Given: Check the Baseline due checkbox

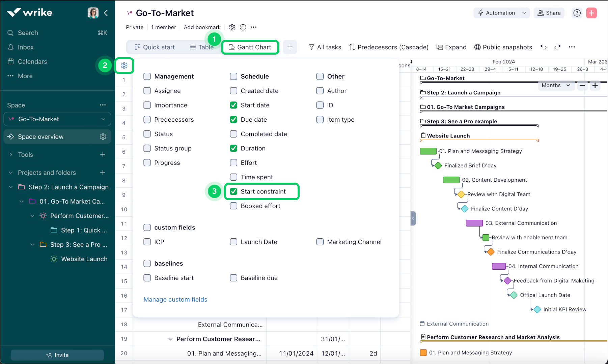Looking at the screenshot, I should coord(233,278).
